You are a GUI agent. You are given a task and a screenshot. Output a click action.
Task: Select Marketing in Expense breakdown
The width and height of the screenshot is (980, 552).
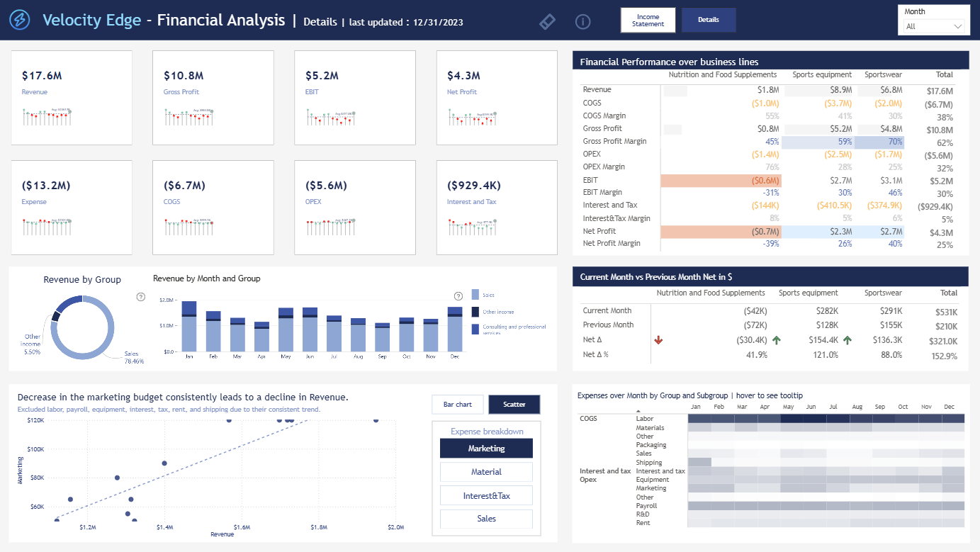[486, 449]
